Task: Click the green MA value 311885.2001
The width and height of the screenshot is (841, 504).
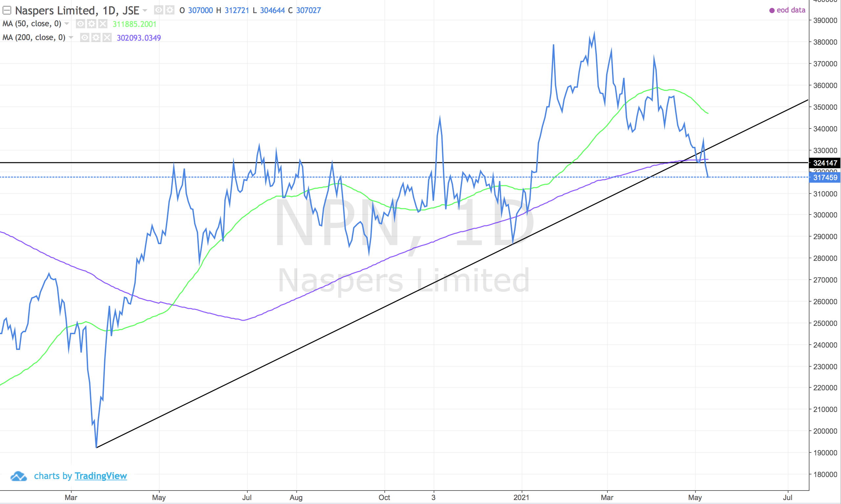Action: (134, 24)
